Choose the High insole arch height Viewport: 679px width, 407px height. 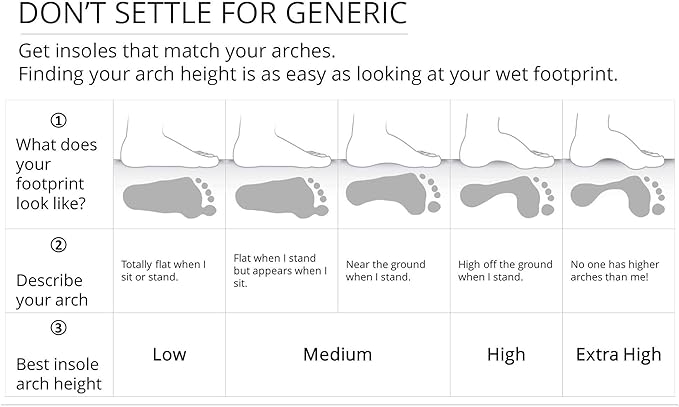pos(506,354)
